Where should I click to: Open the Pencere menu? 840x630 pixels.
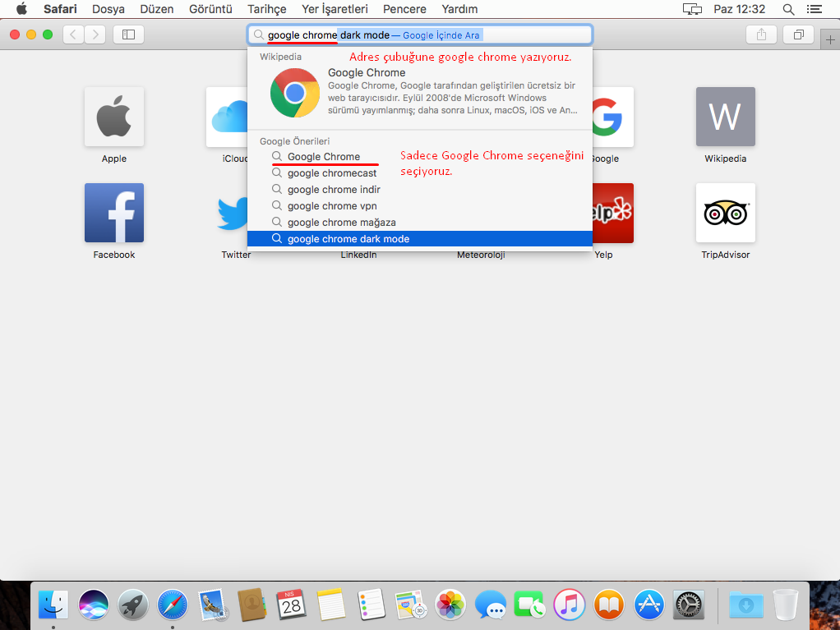point(404,9)
